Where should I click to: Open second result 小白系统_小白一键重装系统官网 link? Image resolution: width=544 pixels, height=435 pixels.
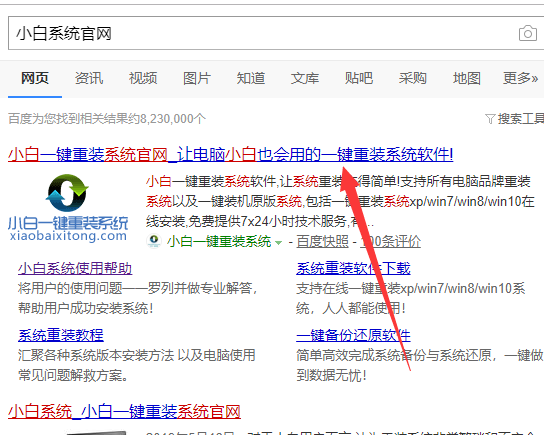[x=124, y=412]
